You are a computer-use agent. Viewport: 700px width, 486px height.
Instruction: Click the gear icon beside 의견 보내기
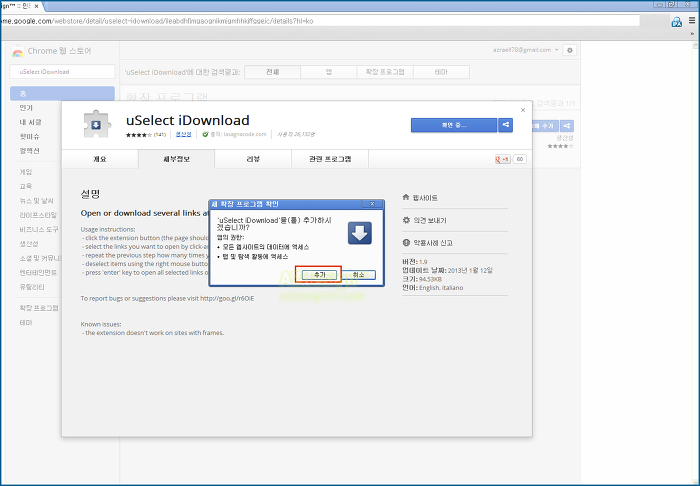click(x=406, y=220)
